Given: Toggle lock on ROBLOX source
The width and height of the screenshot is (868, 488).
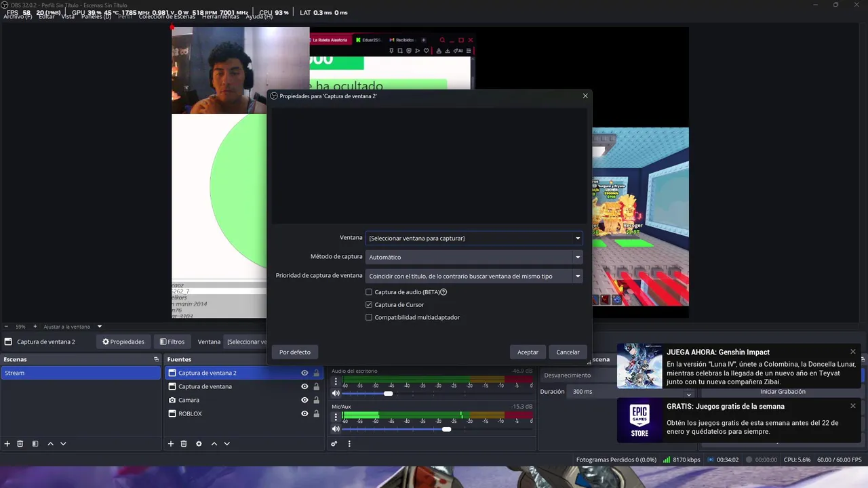Looking at the screenshot, I should click(316, 413).
